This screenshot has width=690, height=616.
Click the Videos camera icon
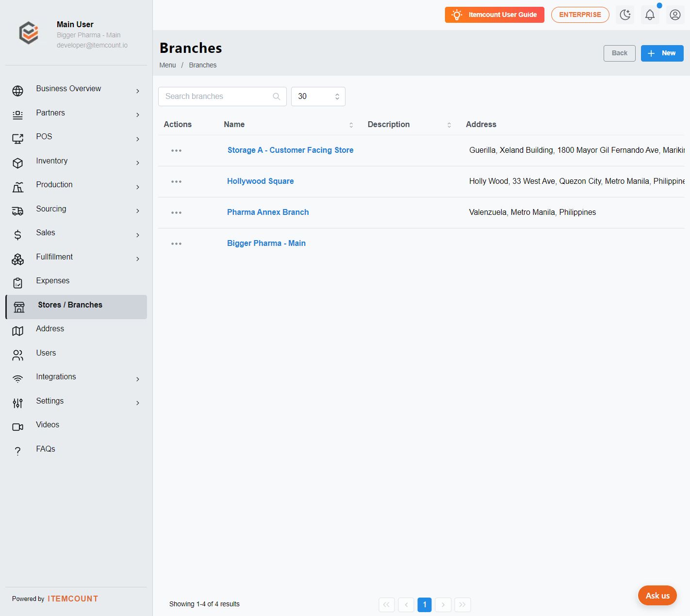pyautogui.click(x=18, y=427)
